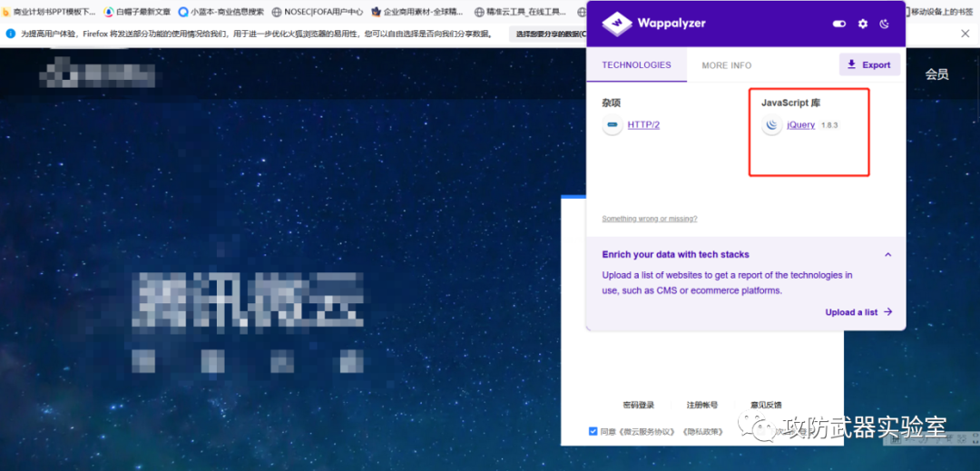Image resolution: width=980 pixels, height=471 pixels.
Task: Switch Wappalyzer to dark mode moon icon
Action: click(x=885, y=24)
